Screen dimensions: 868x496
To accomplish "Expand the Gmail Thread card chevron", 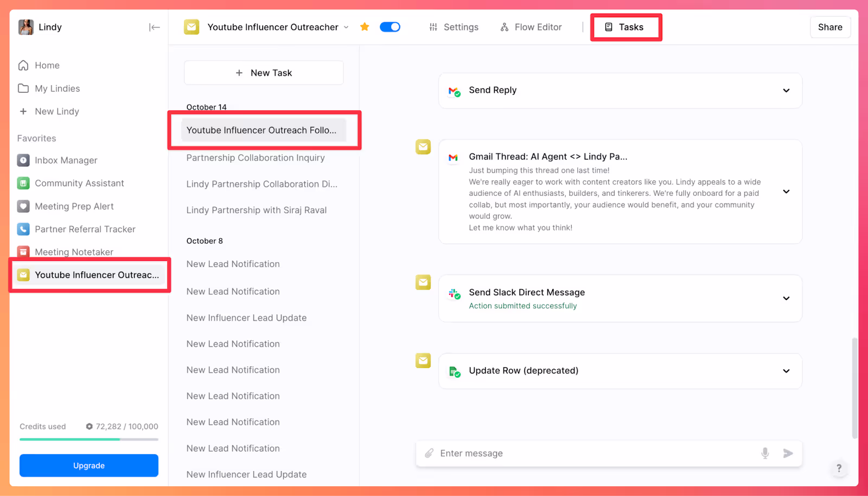I will tap(786, 192).
